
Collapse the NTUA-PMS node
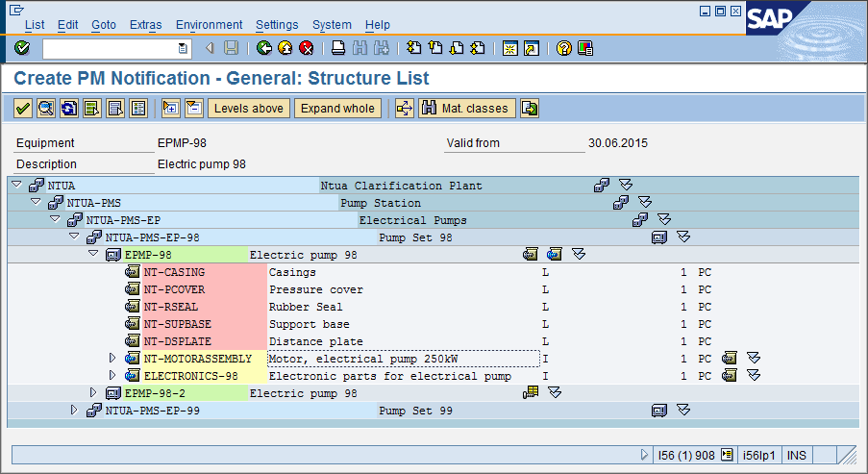[36, 202]
